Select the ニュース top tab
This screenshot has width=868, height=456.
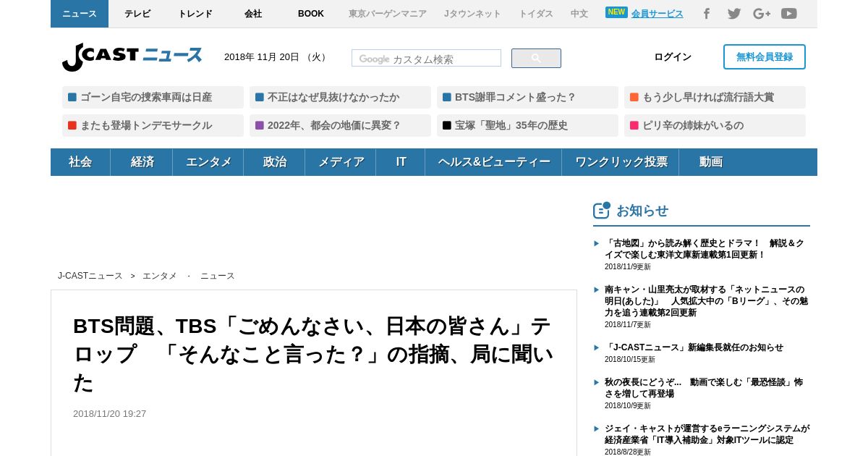pos(80,14)
